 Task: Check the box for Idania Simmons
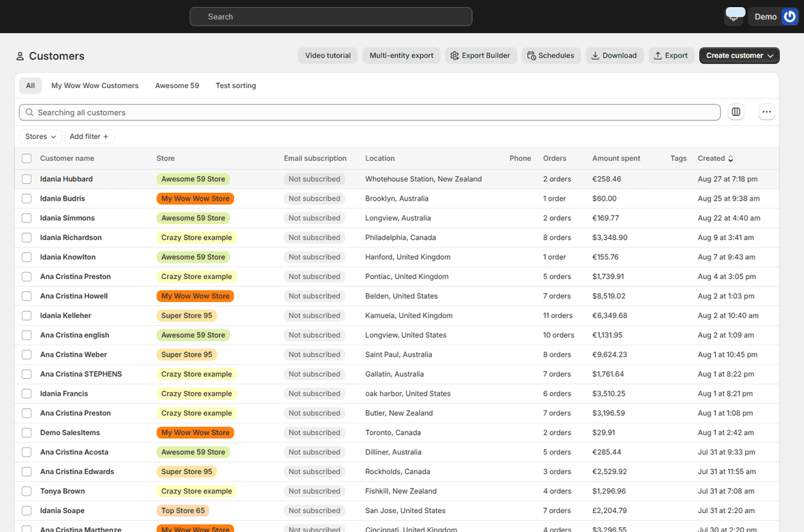pyautogui.click(x=27, y=218)
